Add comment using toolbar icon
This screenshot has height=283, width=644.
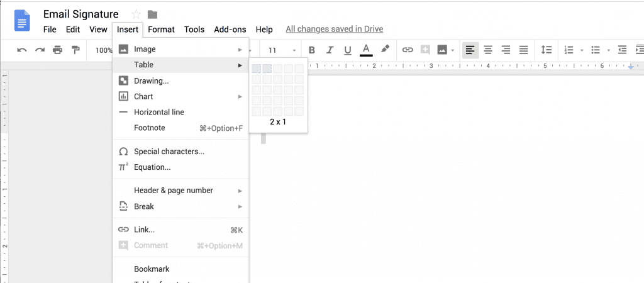[x=425, y=50]
